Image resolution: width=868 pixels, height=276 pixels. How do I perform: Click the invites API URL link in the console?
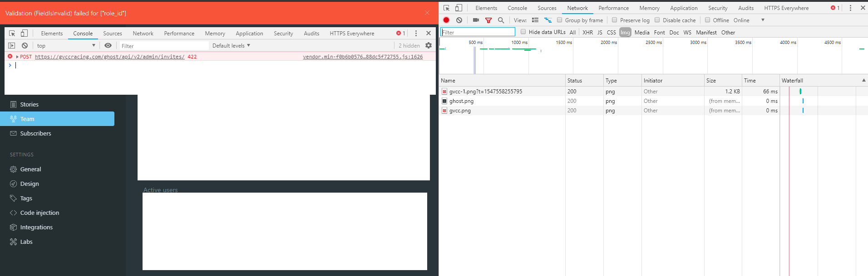[109, 57]
